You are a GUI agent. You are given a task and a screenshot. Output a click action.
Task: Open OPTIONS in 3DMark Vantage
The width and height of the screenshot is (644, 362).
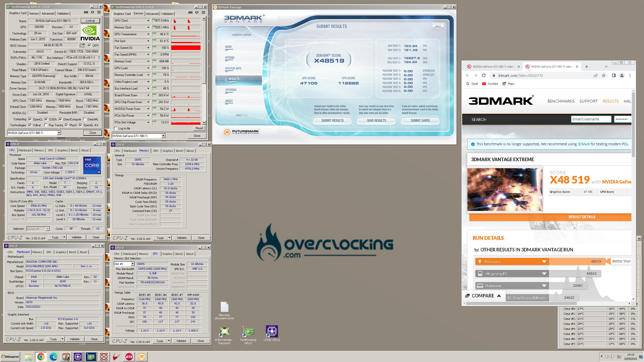(x=229, y=58)
